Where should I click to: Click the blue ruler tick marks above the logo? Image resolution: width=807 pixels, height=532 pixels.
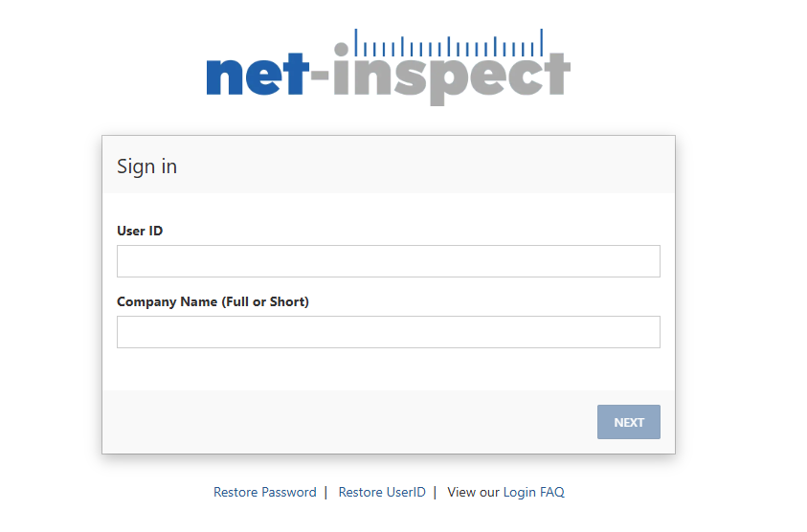point(448,44)
